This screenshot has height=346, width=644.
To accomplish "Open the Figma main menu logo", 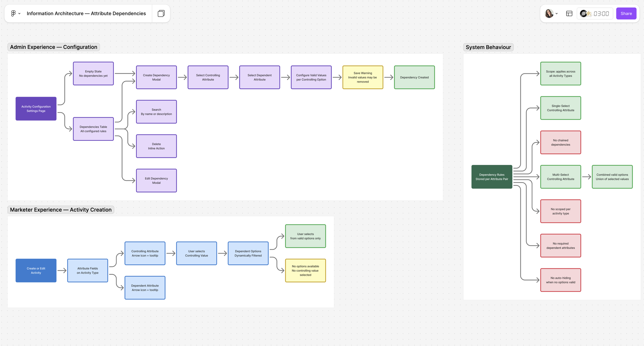I will pyautogui.click(x=13, y=13).
